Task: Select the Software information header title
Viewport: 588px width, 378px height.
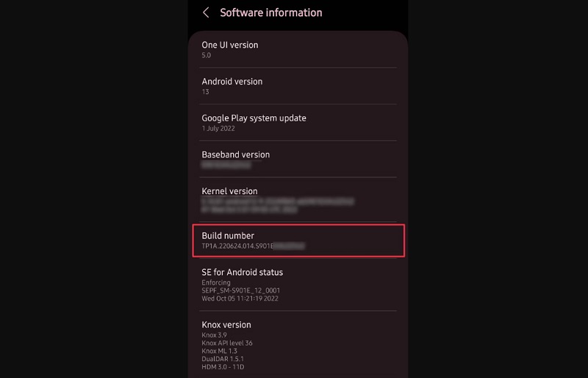Action: [270, 13]
